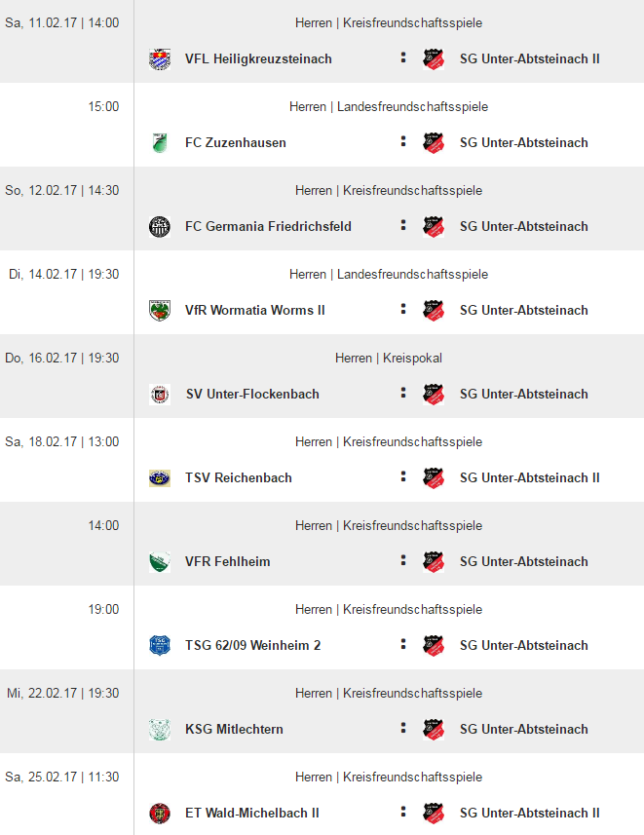Click the VFL Heiligkreuzsteinach club crest
Screen dimensions: 644x835
coord(159,59)
